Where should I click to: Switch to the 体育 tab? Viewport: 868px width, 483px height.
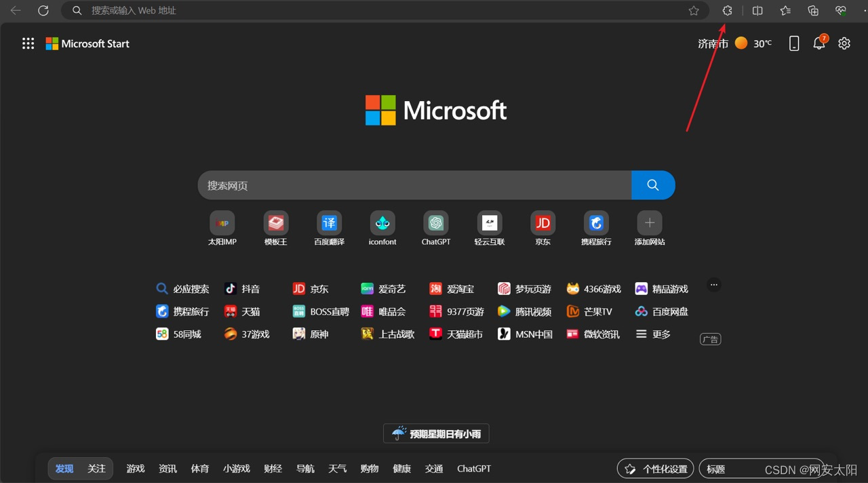pyautogui.click(x=200, y=469)
